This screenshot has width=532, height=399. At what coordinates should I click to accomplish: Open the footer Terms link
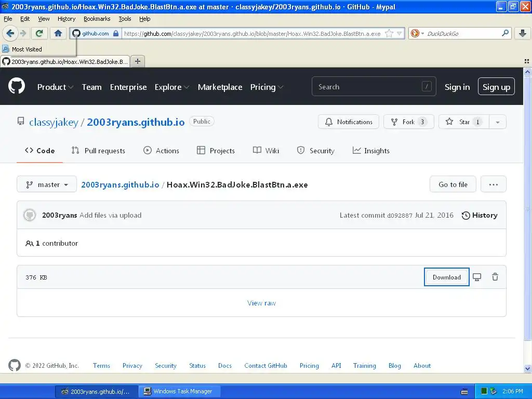point(101,365)
